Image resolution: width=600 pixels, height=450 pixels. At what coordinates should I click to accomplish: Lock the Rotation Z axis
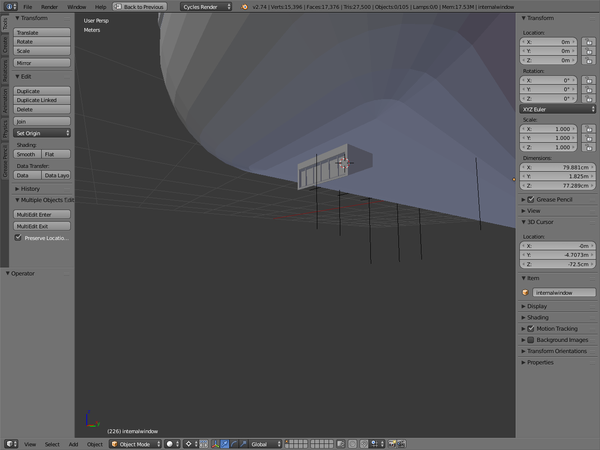590,98
